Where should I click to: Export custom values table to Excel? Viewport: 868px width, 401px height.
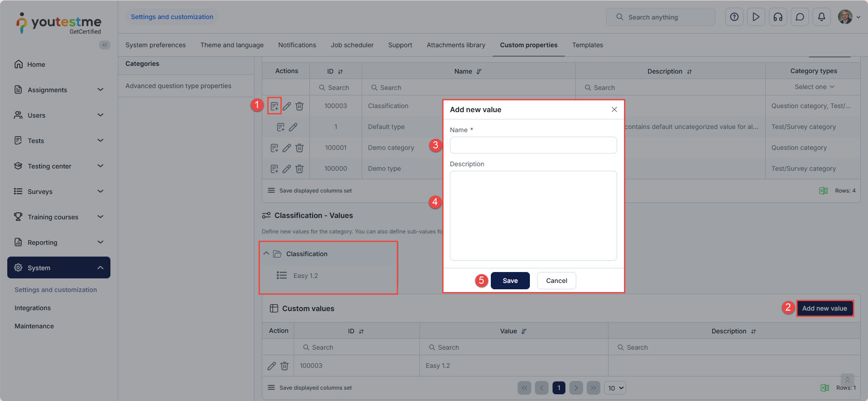coord(824,388)
